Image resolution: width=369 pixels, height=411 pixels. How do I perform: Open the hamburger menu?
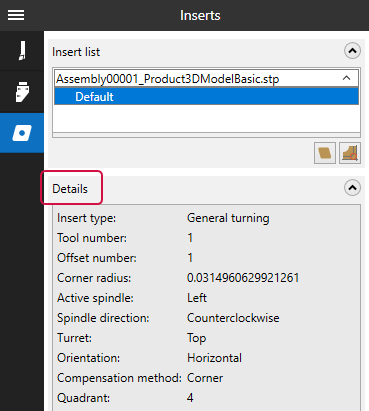click(x=16, y=15)
